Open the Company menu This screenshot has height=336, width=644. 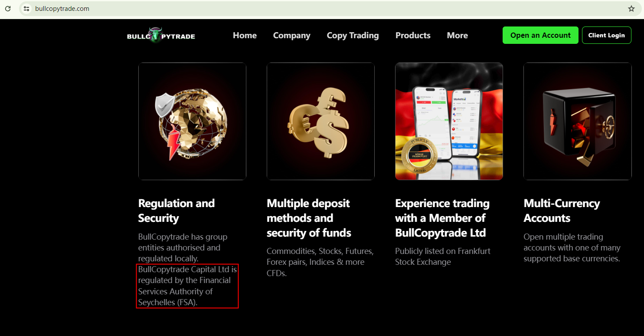[x=291, y=36]
